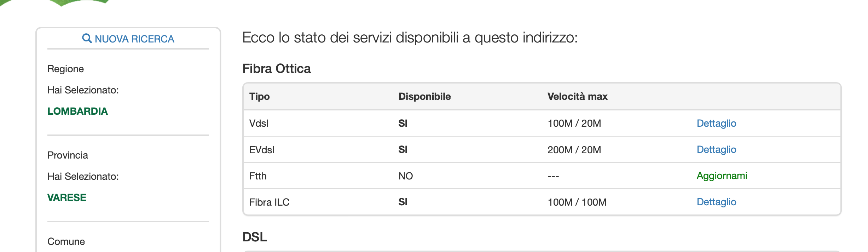
Task: Click Aggiornami in the Ftth row
Action: tap(722, 176)
